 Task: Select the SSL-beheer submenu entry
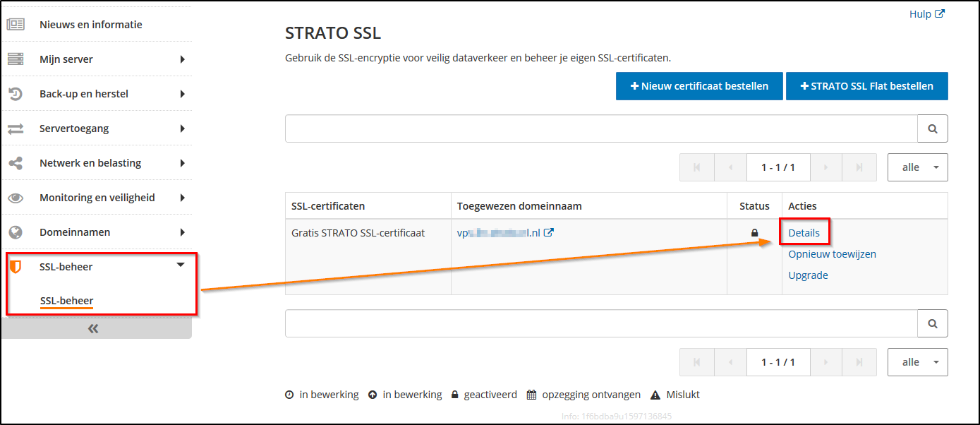pyautogui.click(x=66, y=300)
